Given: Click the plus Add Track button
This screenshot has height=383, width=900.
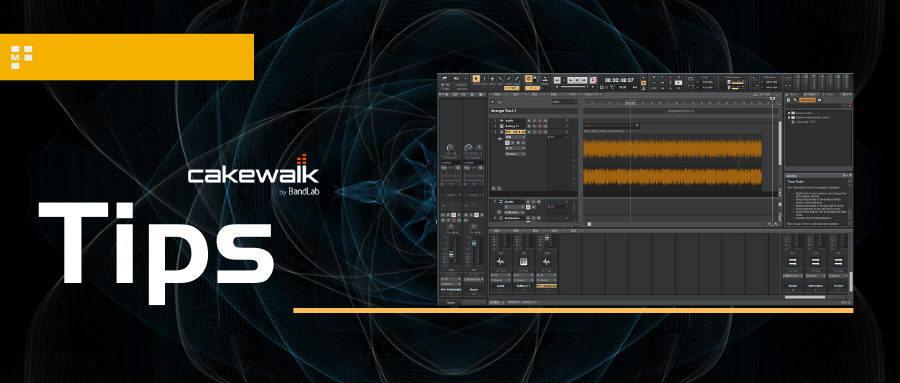Looking at the screenshot, I should tap(492, 102).
